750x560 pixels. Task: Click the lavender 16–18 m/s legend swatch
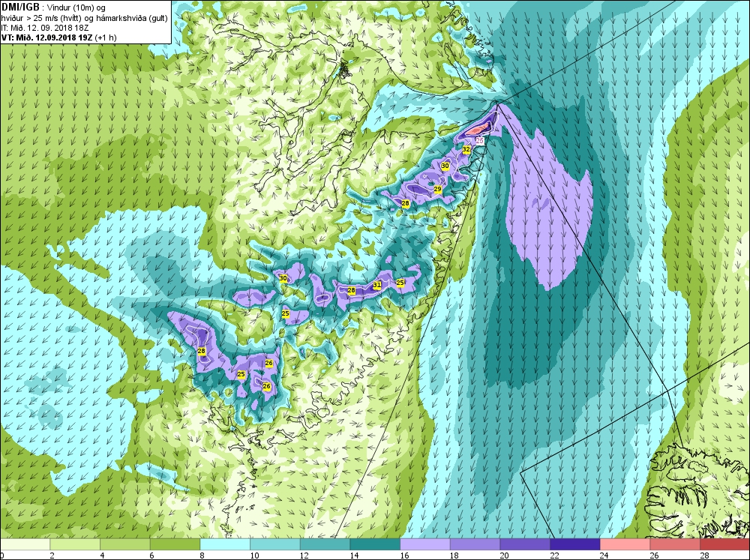click(x=425, y=544)
